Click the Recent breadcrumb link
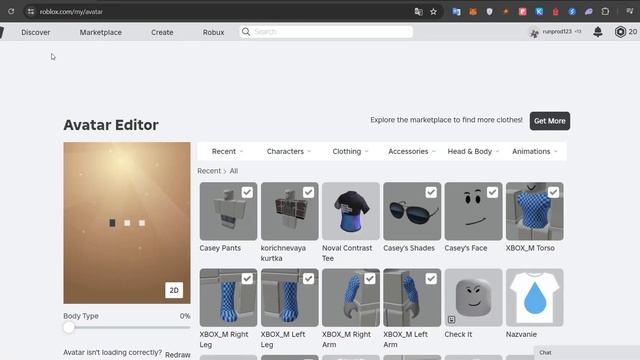 pos(209,171)
